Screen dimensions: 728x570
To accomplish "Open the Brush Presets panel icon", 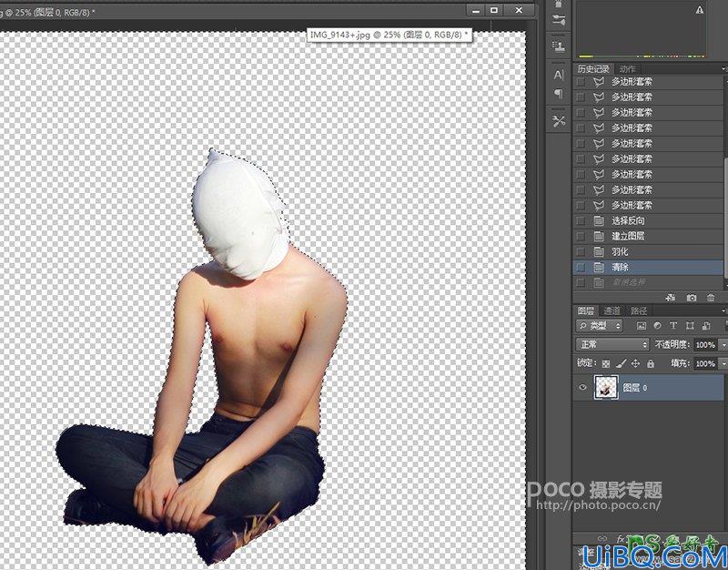I will tap(559, 19).
